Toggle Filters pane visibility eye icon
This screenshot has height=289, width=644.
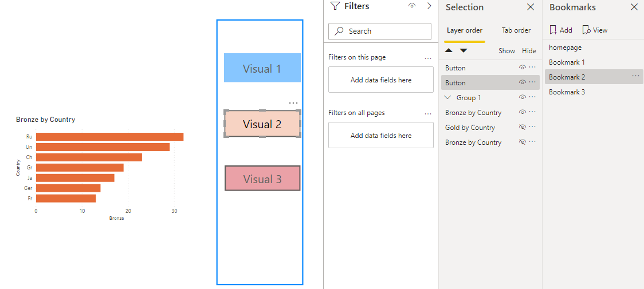coord(412,6)
